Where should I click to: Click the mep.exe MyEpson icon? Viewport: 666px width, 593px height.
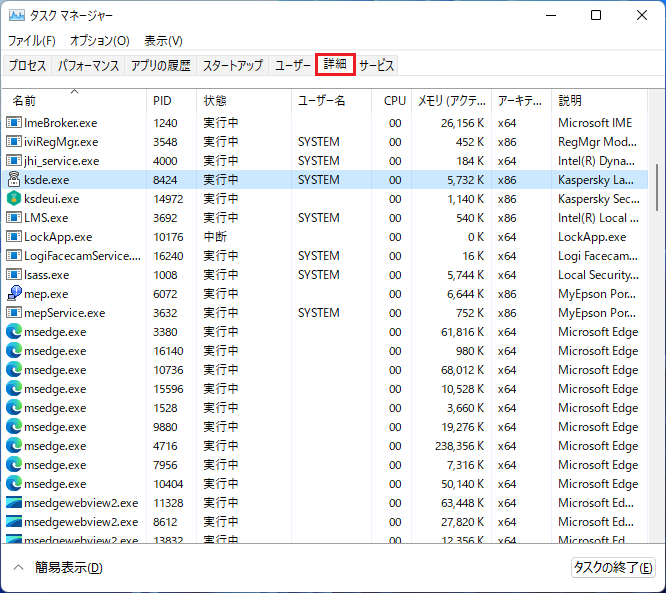click(x=14, y=293)
